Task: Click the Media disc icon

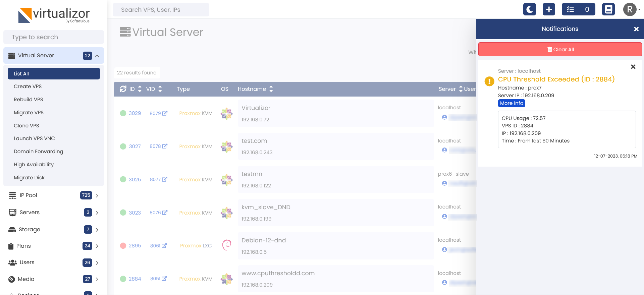Action: pyautogui.click(x=11, y=279)
